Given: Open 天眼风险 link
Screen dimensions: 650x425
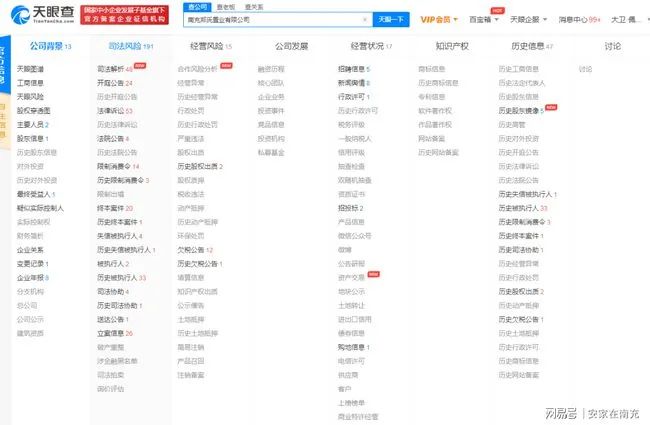Looking at the screenshot, I should 30,97.
